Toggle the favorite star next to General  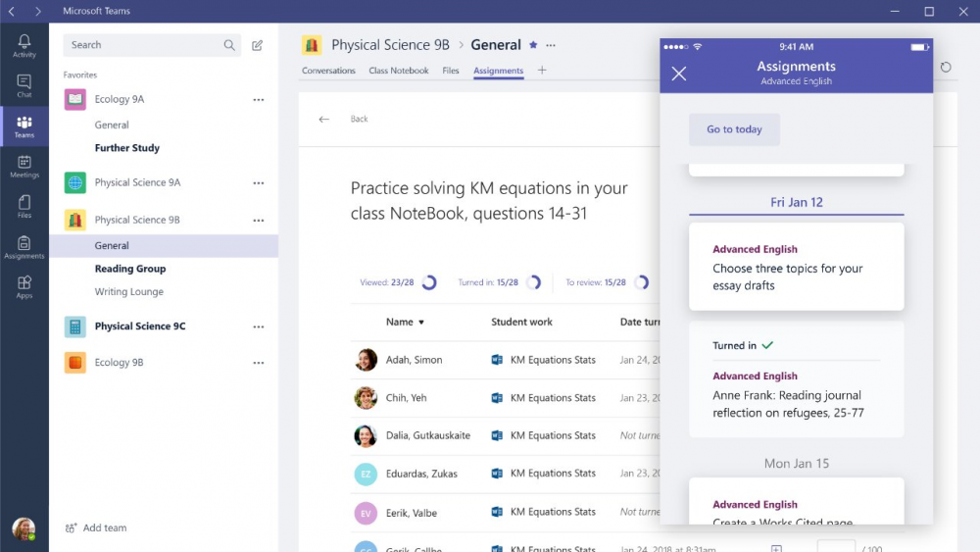pos(533,45)
